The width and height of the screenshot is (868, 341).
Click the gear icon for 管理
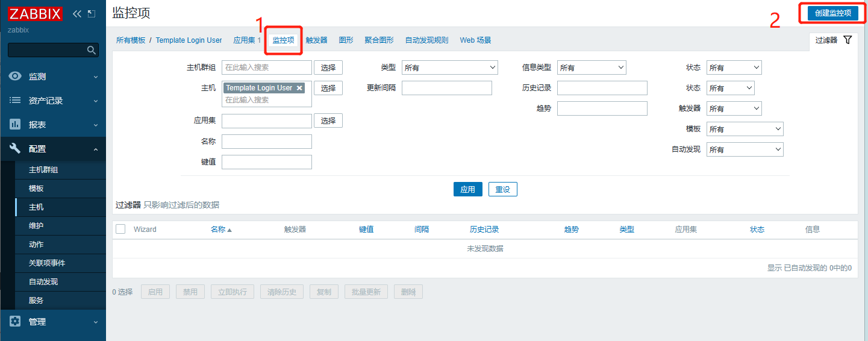click(15, 322)
